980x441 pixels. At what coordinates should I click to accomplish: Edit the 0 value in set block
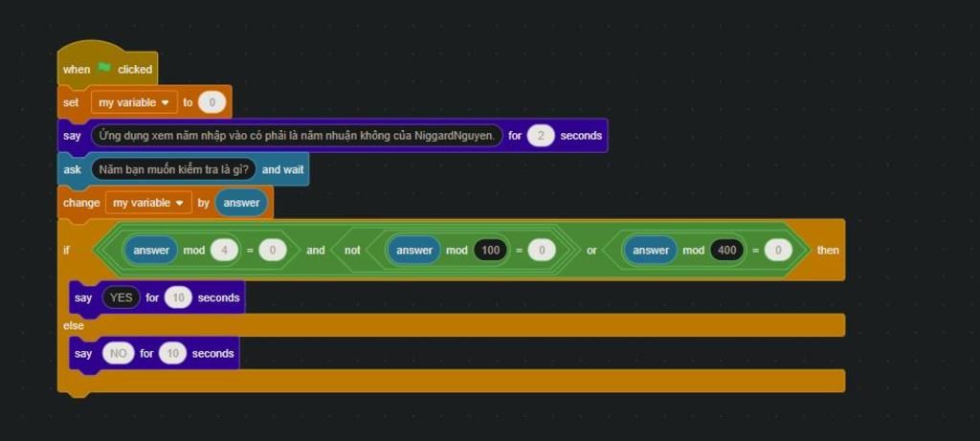coord(212,102)
